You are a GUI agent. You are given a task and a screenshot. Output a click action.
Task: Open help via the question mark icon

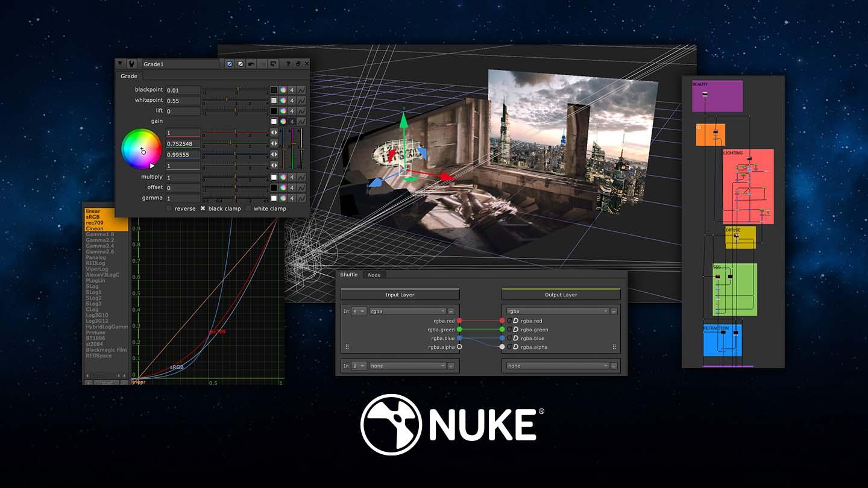point(288,64)
